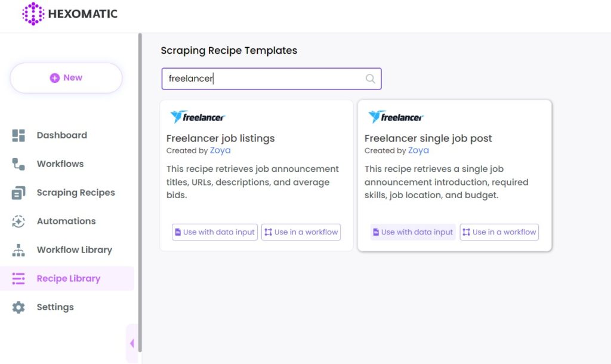Image resolution: width=611 pixels, height=364 pixels.
Task: Open the Recipe Library menu item
Action: (x=67, y=279)
